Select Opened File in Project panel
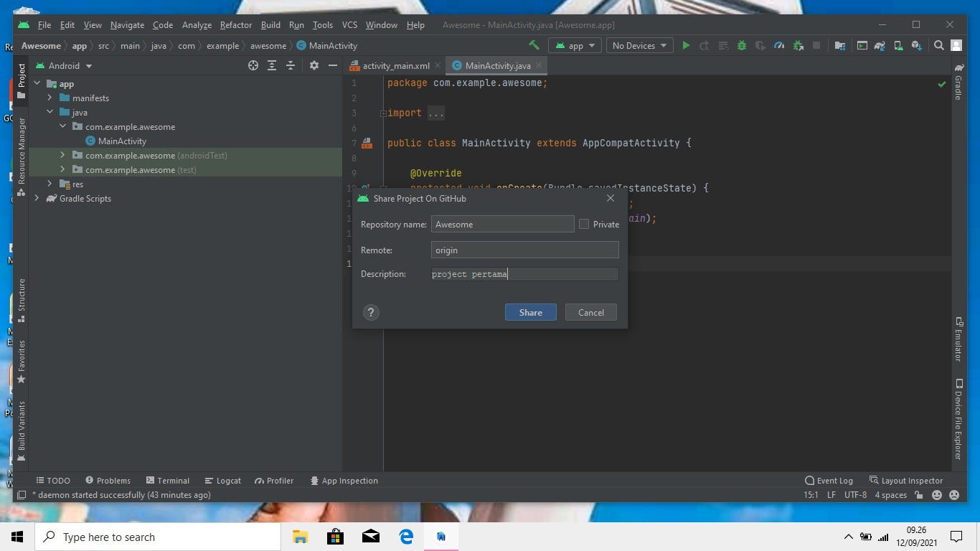 click(x=253, y=65)
